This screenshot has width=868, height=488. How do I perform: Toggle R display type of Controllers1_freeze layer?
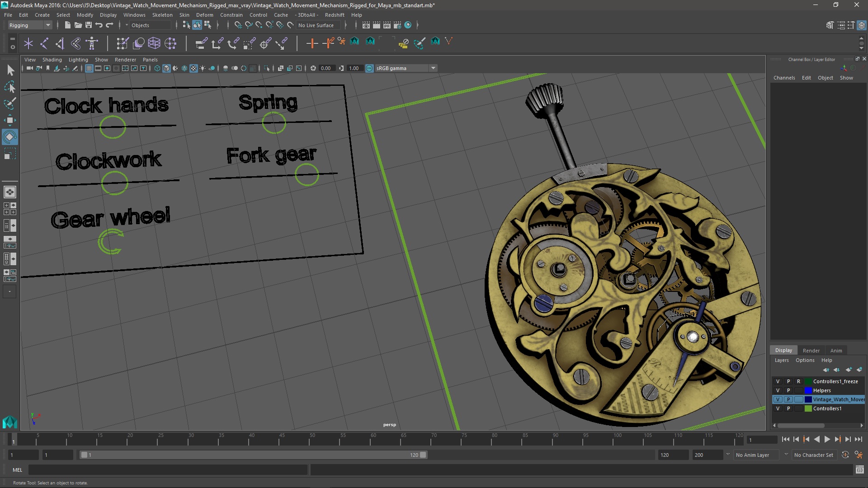coord(799,381)
